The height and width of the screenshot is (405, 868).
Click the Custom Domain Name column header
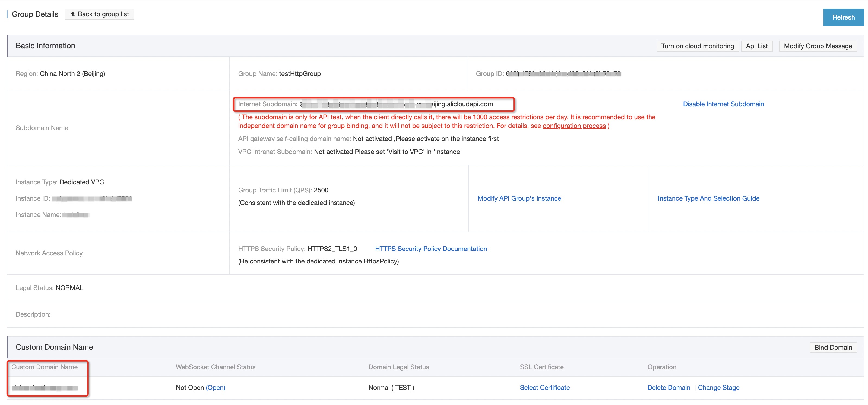tap(45, 367)
